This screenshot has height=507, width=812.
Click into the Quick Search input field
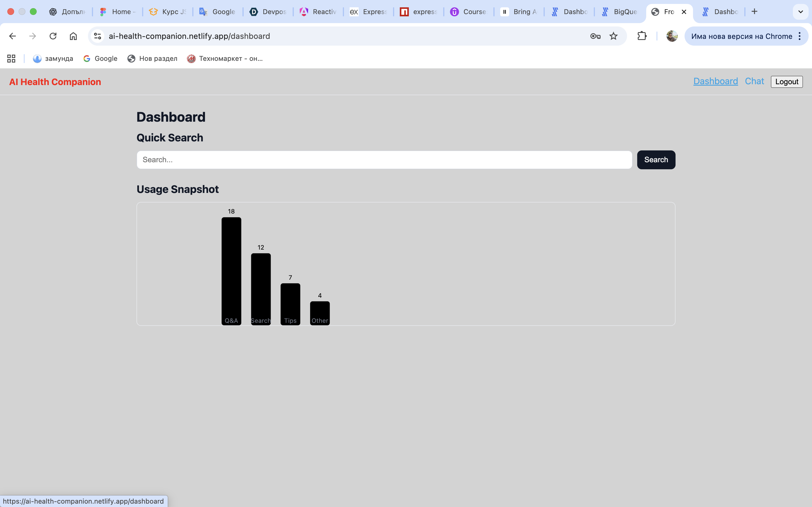click(384, 160)
